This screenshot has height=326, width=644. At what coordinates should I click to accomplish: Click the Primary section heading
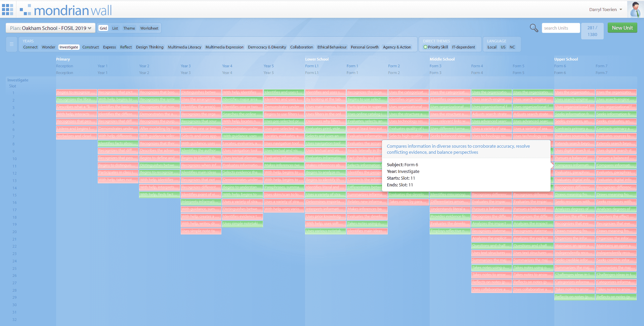tap(63, 59)
